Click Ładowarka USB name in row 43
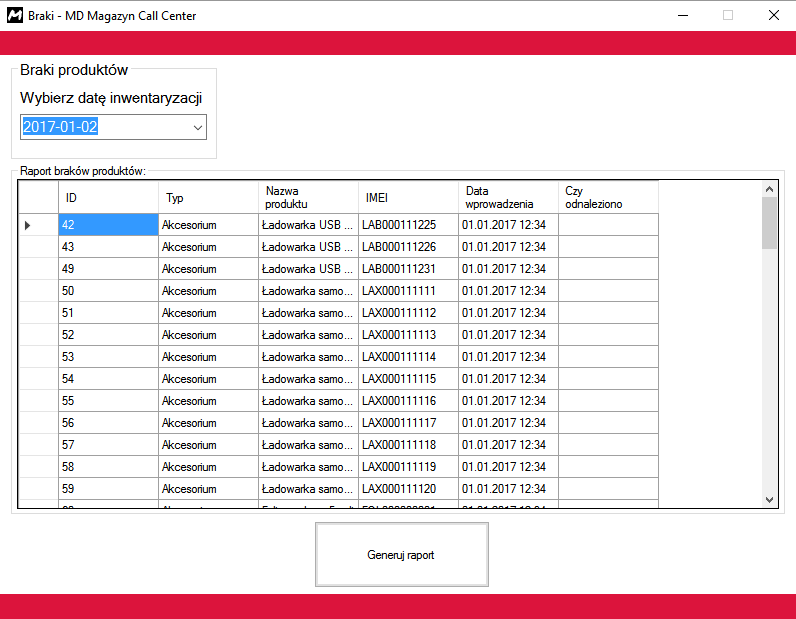 click(309, 247)
